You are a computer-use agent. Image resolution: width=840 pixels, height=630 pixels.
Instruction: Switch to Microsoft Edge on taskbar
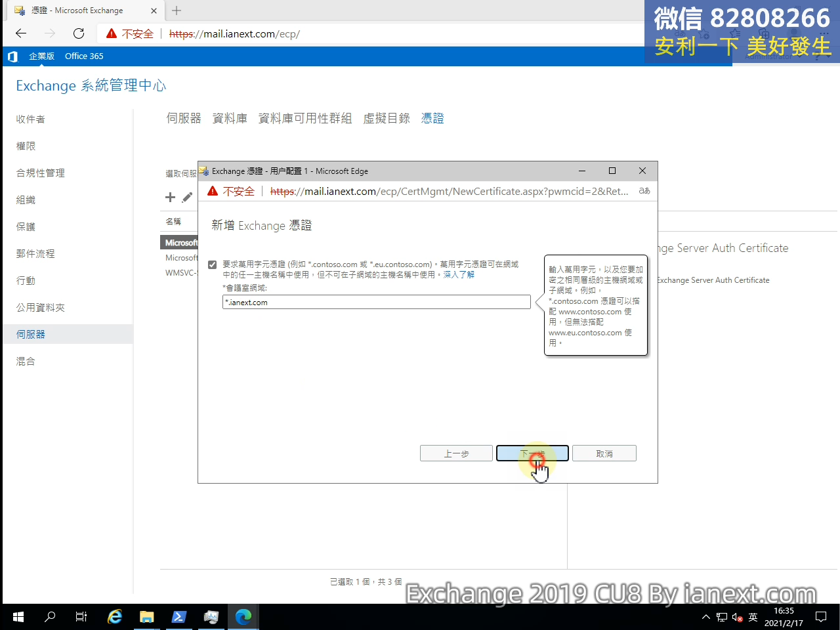click(243, 617)
